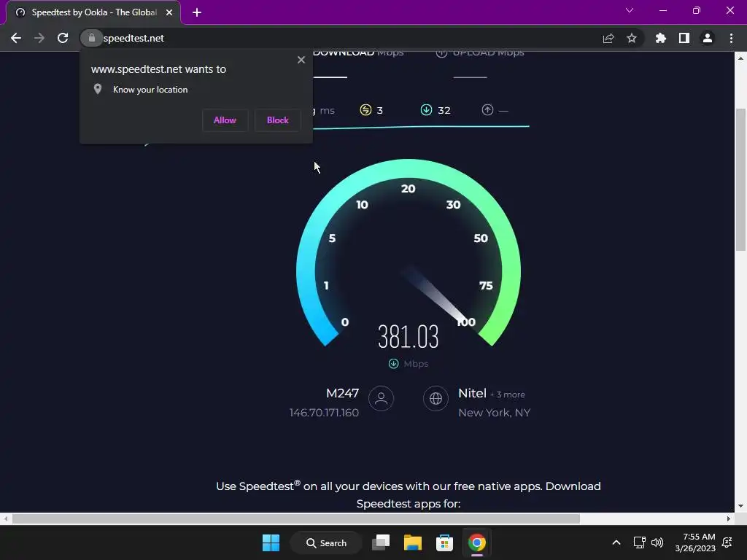Screen dimensions: 747x560
Task: Toggle the Chrome side panel
Action: (684, 38)
